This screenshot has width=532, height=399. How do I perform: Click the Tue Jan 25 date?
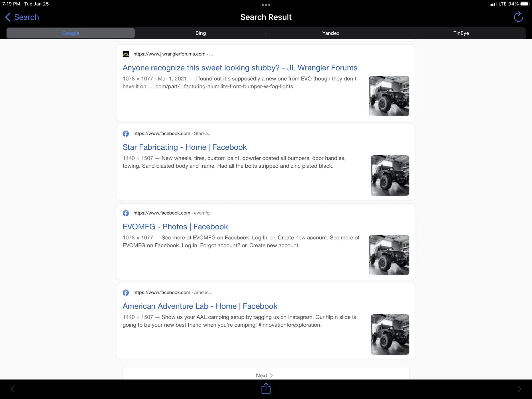point(37,4)
